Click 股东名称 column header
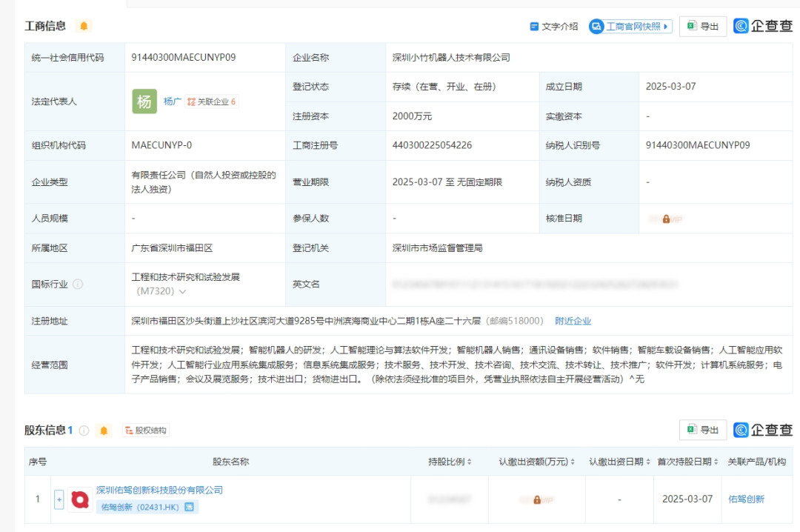Screen dimensions: 800x532 tap(230, 462)
